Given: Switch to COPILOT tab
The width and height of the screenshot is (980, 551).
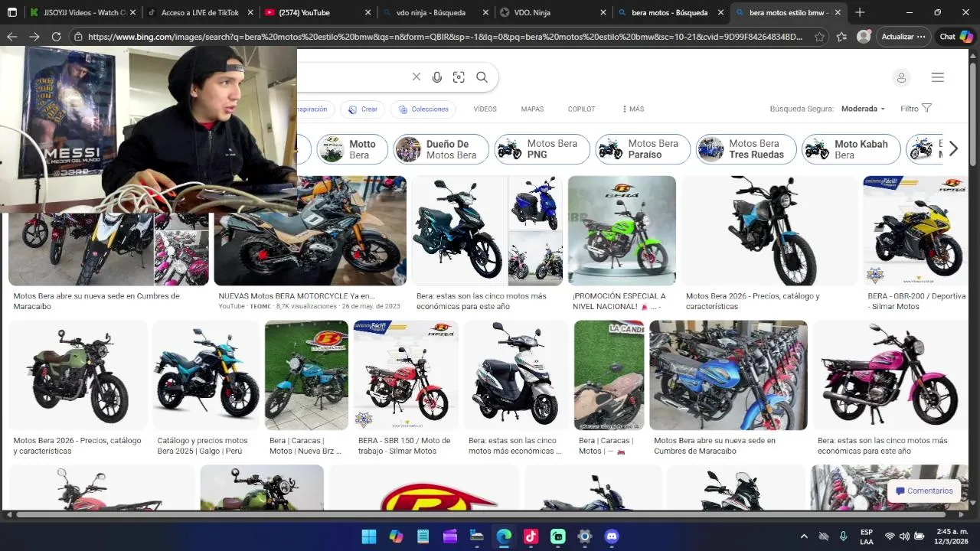Looking at the screenshot, I should tap(581, 109).
